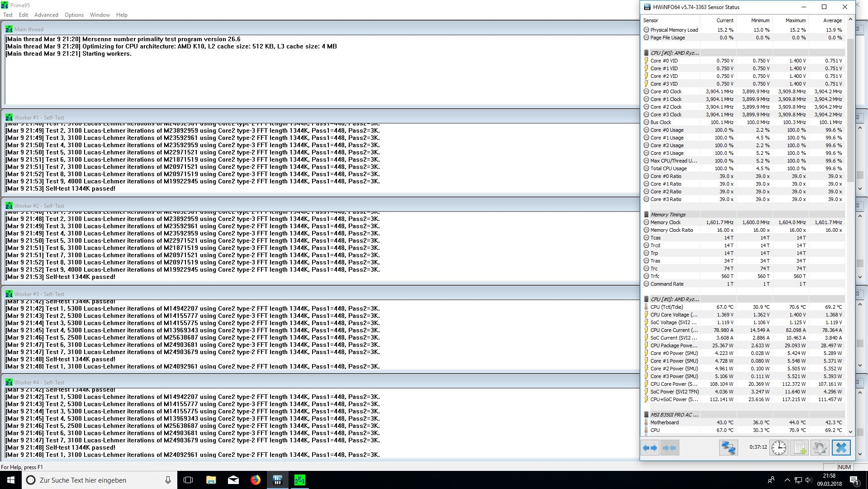Image resolution: width=868 pixels, height=489 pixels.
Task: Select the Core #0 VID row
Action: pos(743,61)
